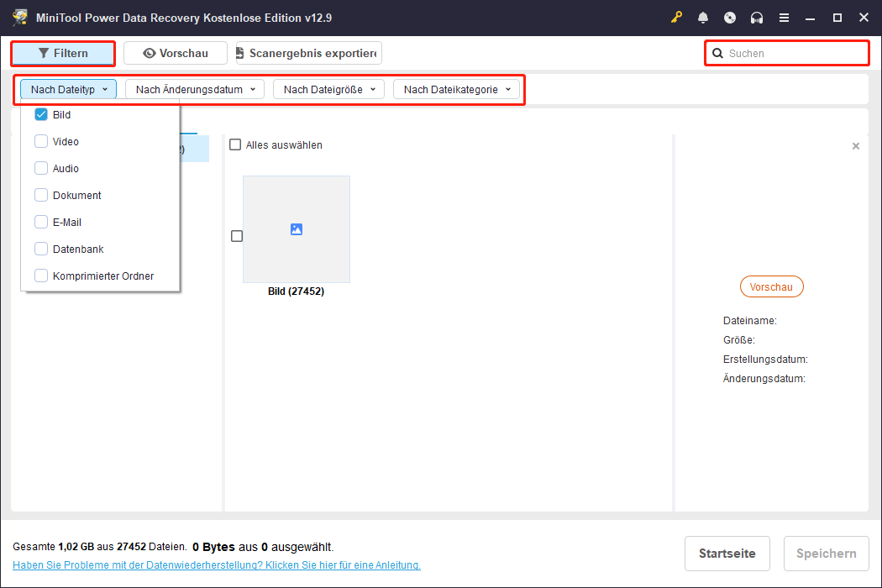Click the disc media icon in title bar
Image resolution: width=882 pixels, height=588 pixels.
tap(730, 18)
